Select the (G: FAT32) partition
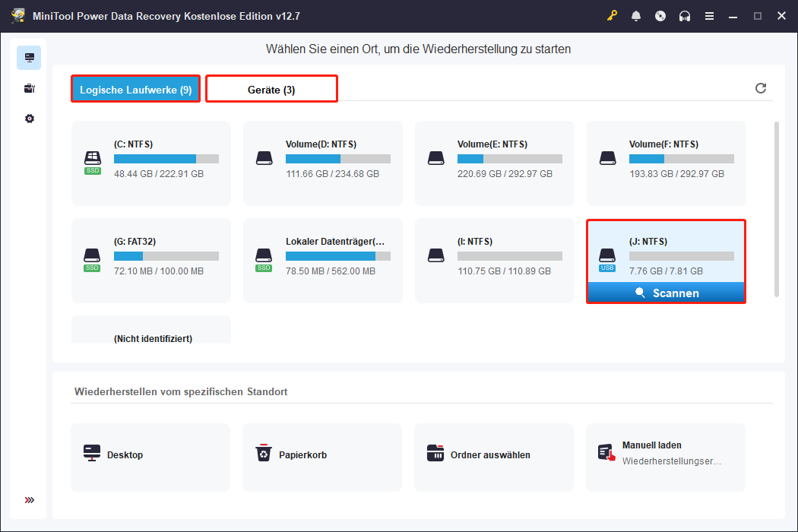The height and width of the screenshot is (532, 798). (150, 258)
